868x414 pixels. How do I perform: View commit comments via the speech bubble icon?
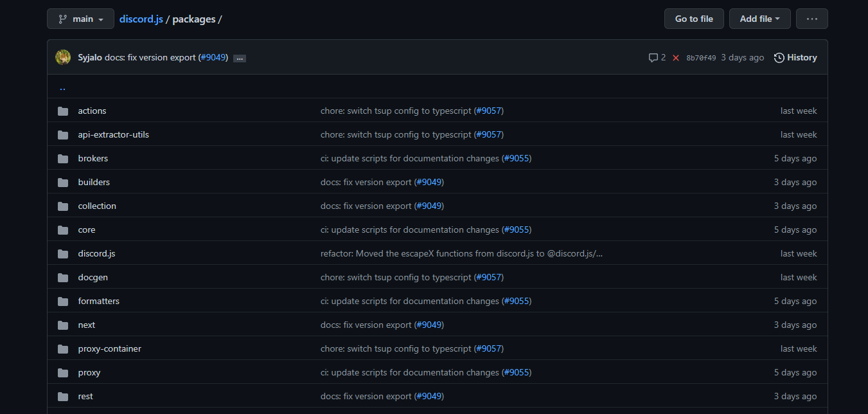tap(653, 57)
